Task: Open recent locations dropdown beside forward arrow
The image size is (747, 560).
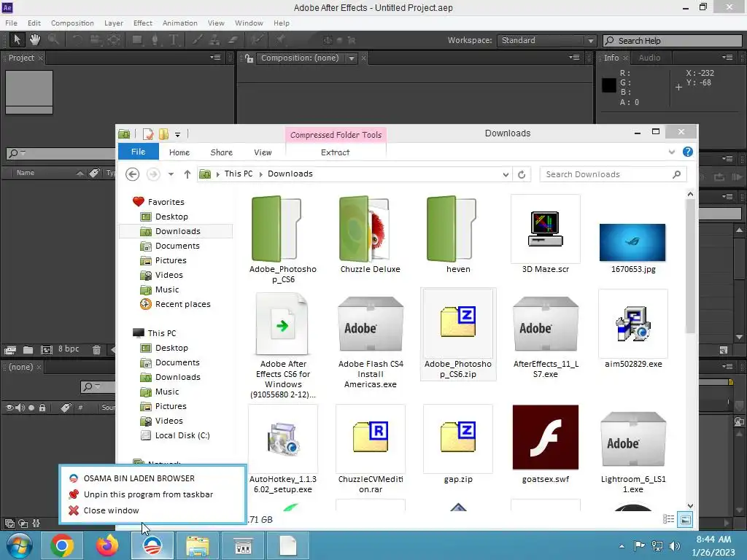Action: (171, 174)
